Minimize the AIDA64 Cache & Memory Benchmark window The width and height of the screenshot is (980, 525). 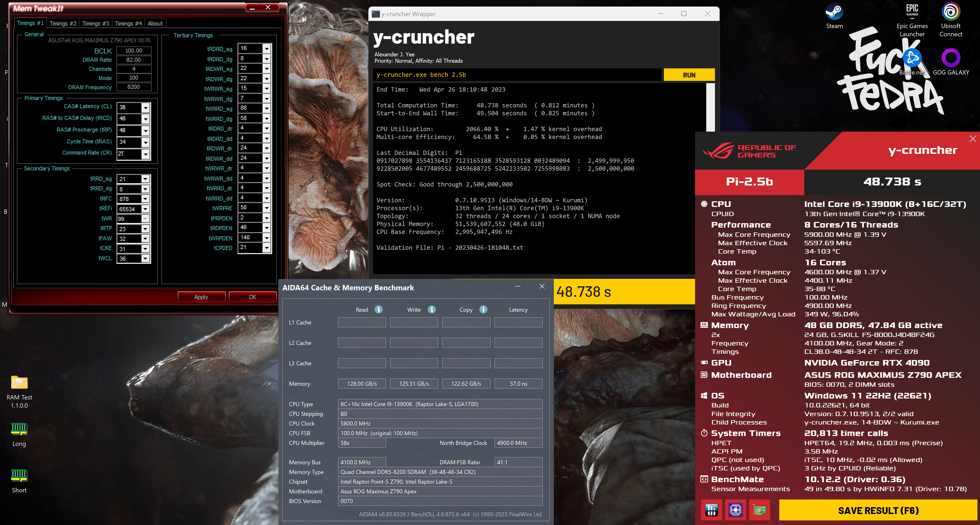pyautogui.click(x=517, y=286)
